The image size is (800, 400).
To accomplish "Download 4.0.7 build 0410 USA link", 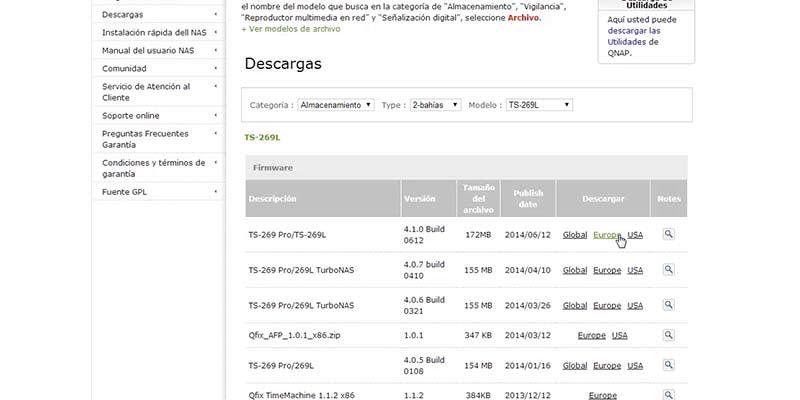I will coord(635,270).
